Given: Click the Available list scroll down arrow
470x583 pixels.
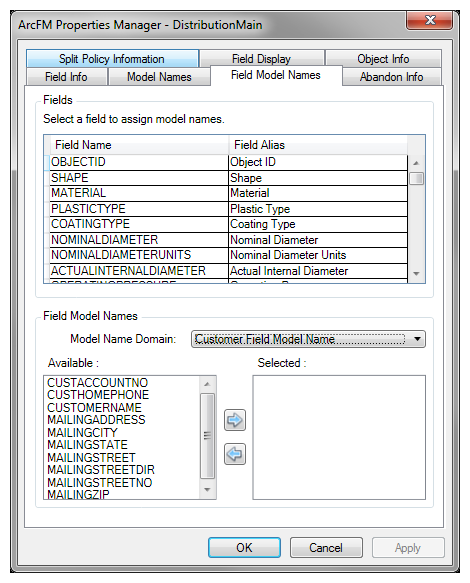Looking at the screenshot, I should [x=207, y=490].
